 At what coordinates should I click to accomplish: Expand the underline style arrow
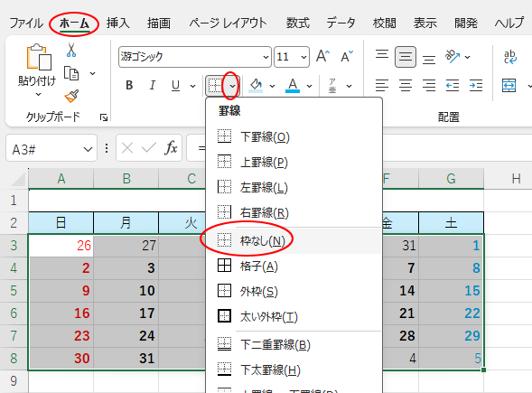(x=192, y=86)
